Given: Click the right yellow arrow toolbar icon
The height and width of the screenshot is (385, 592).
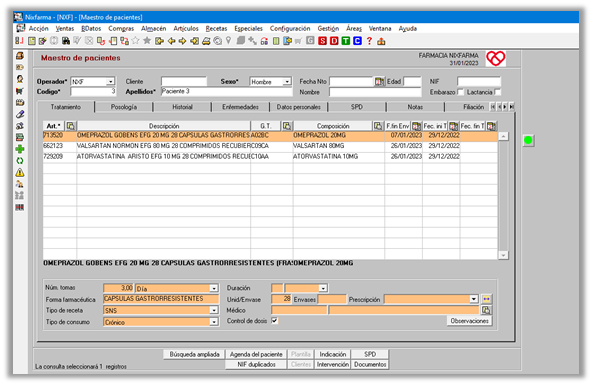Looking at the screenshot, I should point(182,41).
